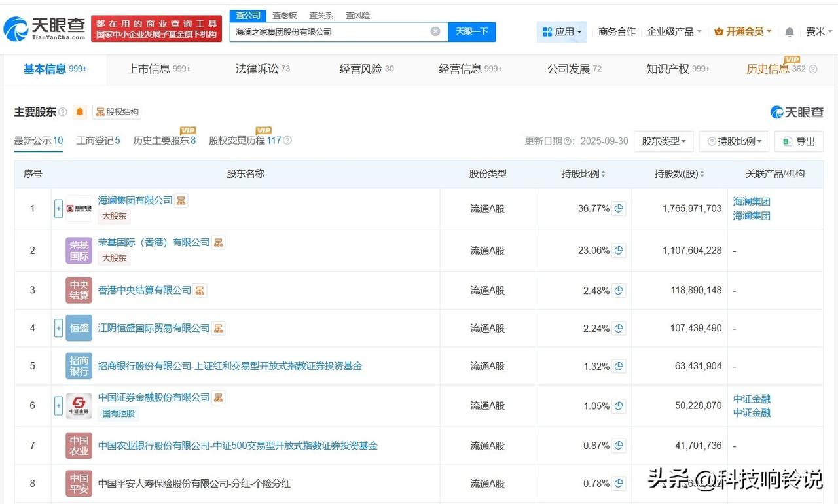Open the 股东类型 dropdown filter
This screenshot has width=838, height=504.
[x=663, y=141]
